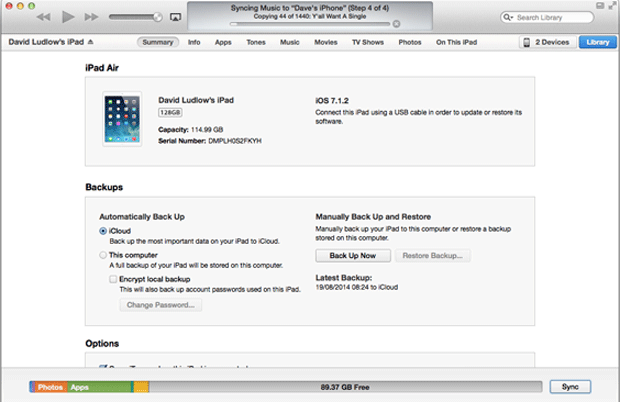This screenshot has width=620, height=402.
Task: Enable Encrypt local backup checkbox
Action: [x=113, y=279]
